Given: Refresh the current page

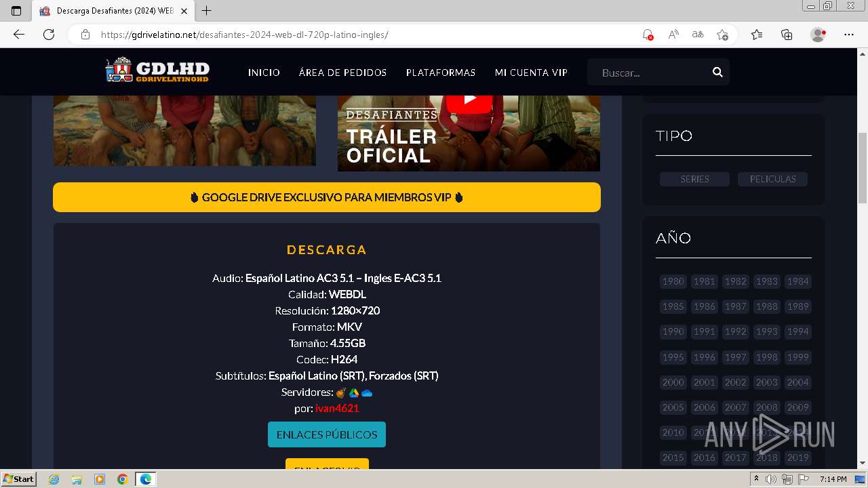Looking at the screenshot, I should (49, 35).
